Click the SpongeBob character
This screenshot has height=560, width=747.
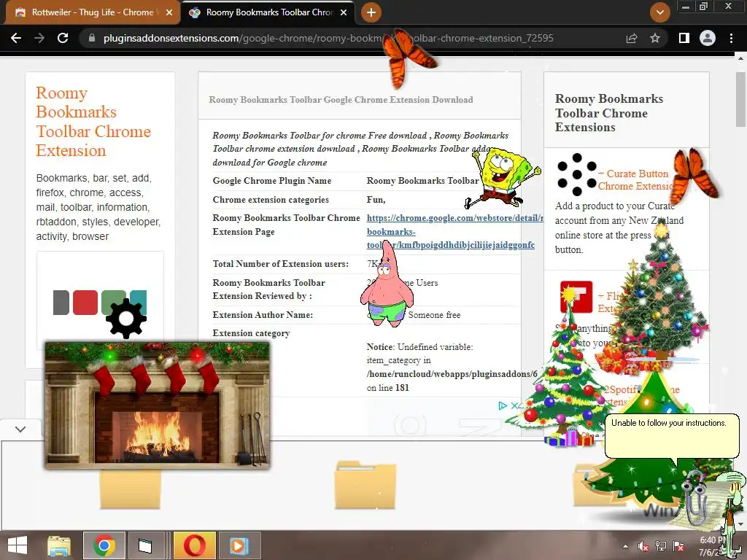click(x=503, y=179)
